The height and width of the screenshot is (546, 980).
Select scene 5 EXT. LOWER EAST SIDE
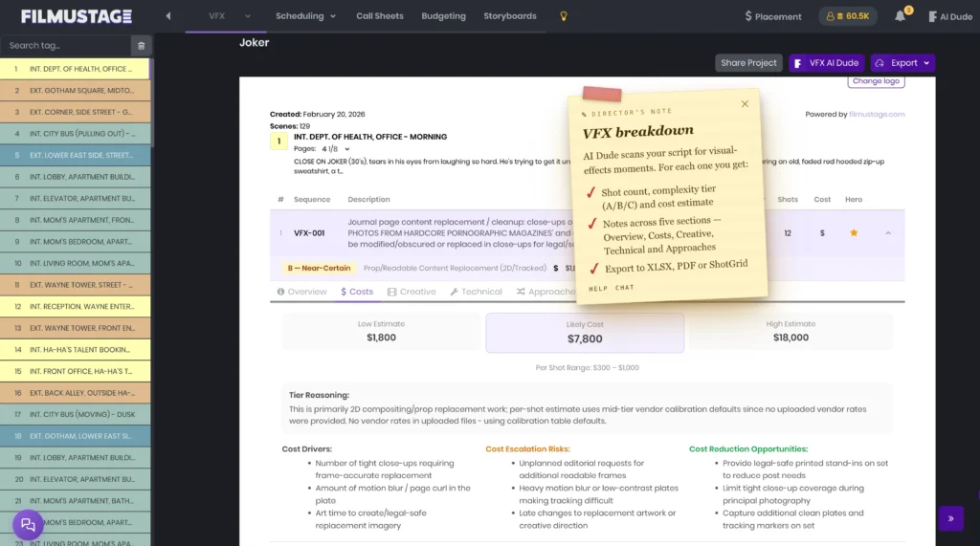click(x=75, y=155)
